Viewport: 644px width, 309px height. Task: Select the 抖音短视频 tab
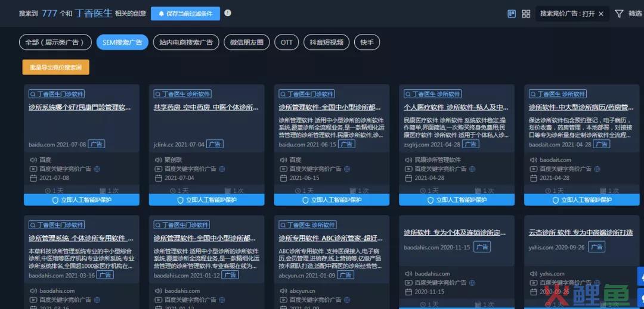(x=327, y=42)
